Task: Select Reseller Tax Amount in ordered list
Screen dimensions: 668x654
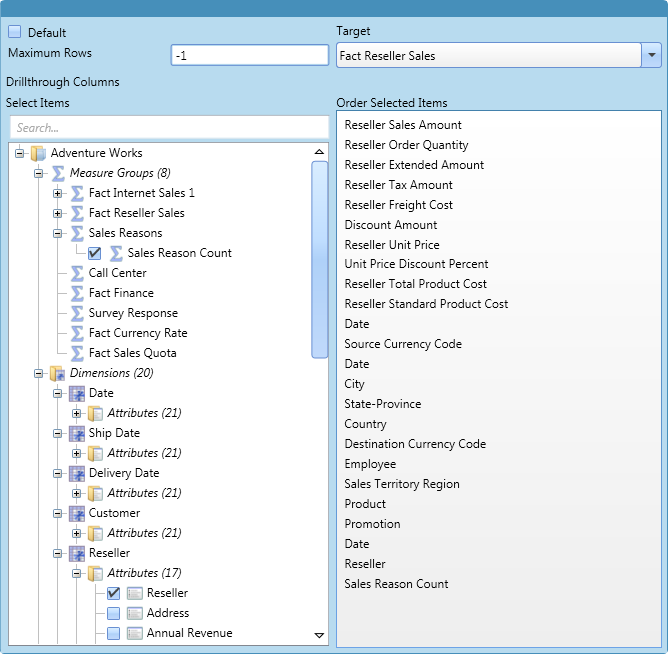Action: pyautogui.click(x=398, y=185)
